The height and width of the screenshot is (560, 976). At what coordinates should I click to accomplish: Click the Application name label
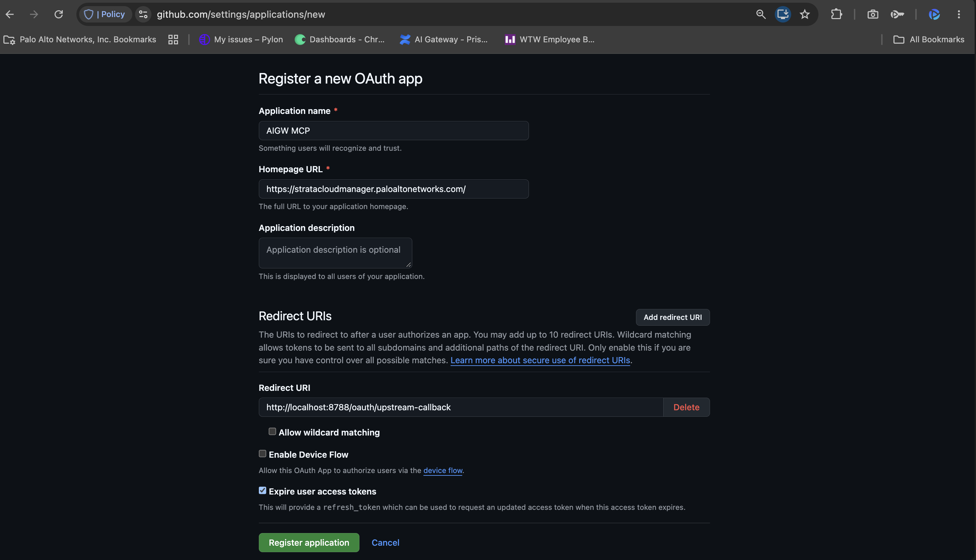pos(295,111)
